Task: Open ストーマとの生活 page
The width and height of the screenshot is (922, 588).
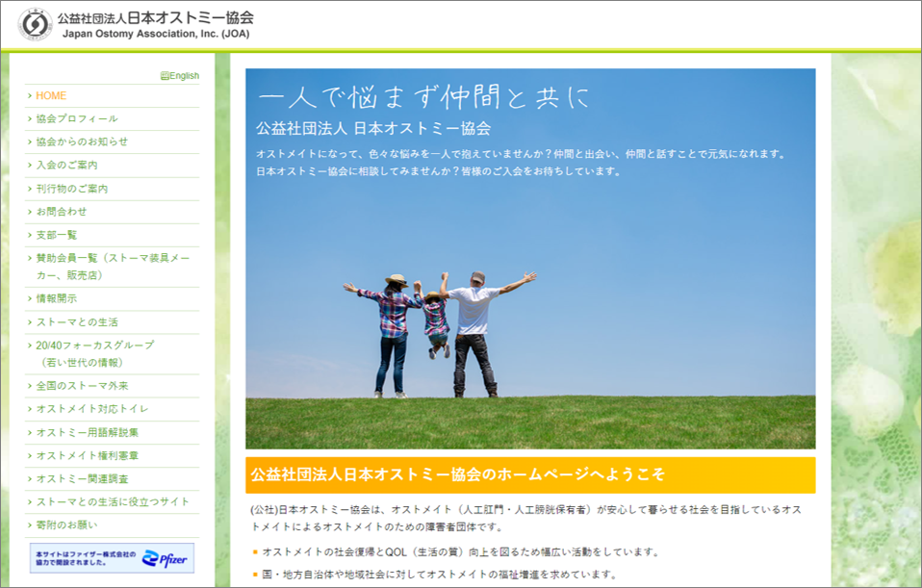Action: click(77, 321)
